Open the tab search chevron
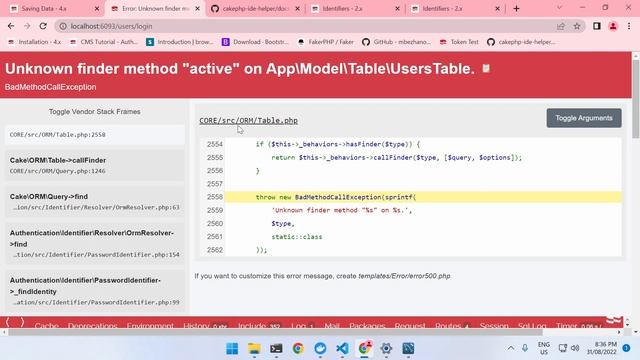The width and height of the screenshot is (640, 360). [559, 8]
